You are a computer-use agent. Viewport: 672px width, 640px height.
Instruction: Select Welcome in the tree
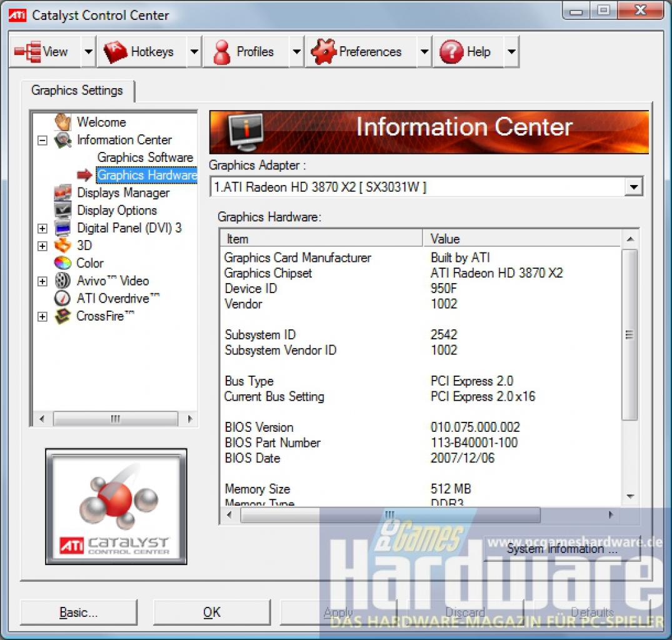[x=101, y=122]
